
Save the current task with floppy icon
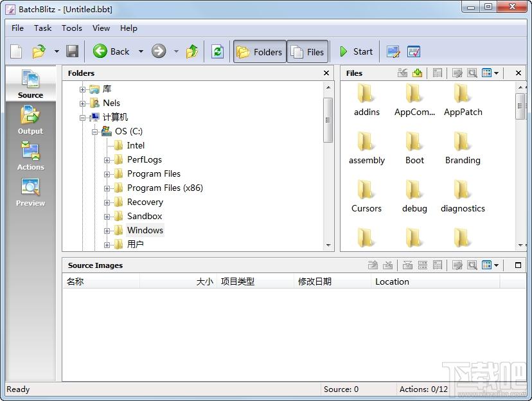(72, 51)
